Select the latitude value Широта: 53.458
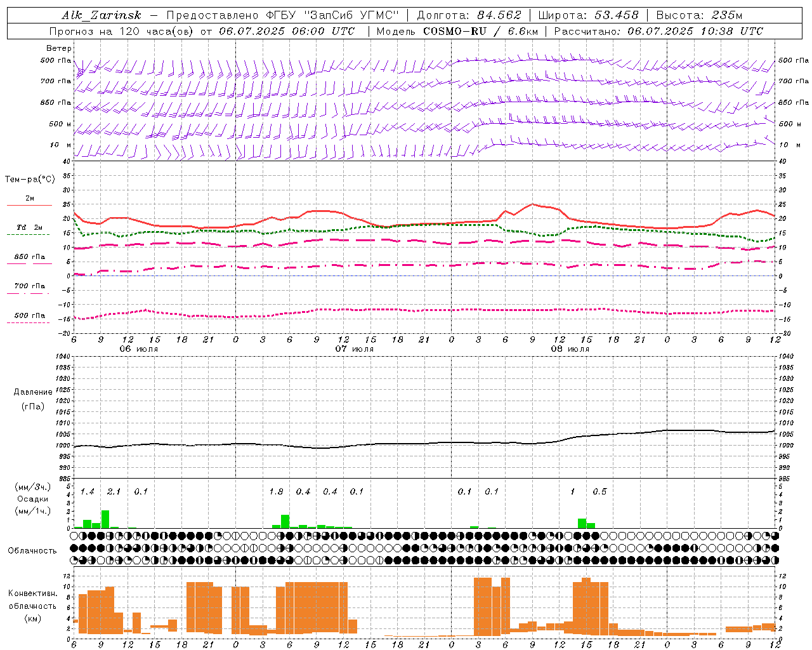 (588, 15)
